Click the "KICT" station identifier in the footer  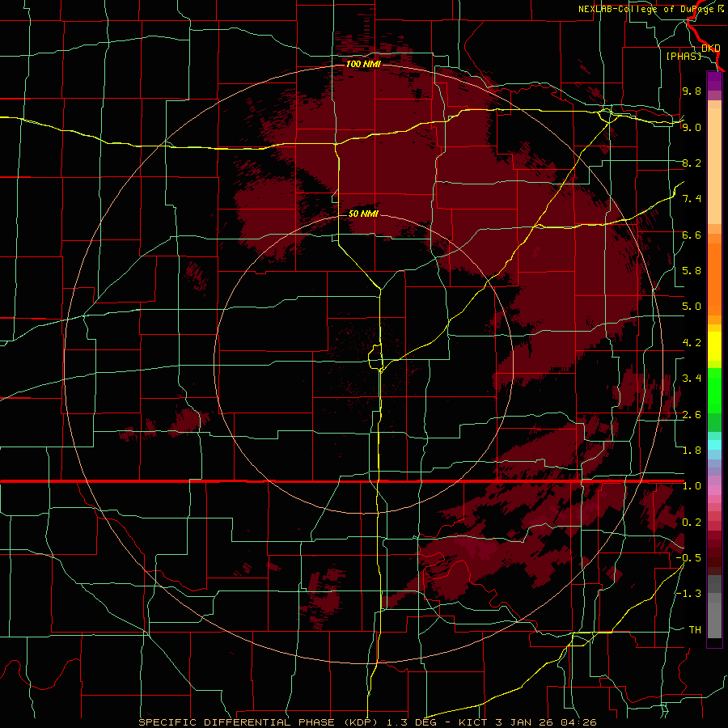point(473,722)
